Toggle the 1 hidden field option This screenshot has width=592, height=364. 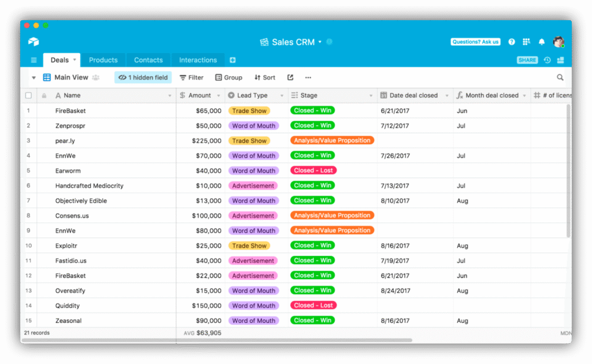pyautogui.click(x=143, y=77)
